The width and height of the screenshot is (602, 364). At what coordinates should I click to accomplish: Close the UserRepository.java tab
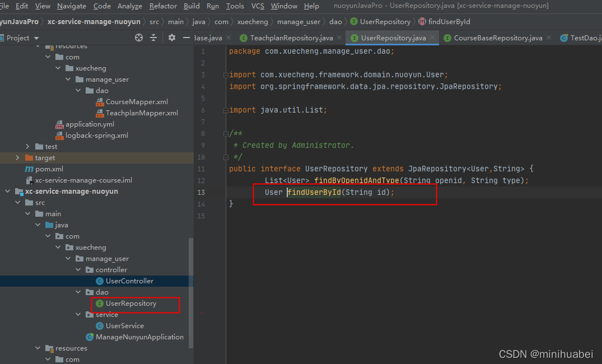(432, 38)
